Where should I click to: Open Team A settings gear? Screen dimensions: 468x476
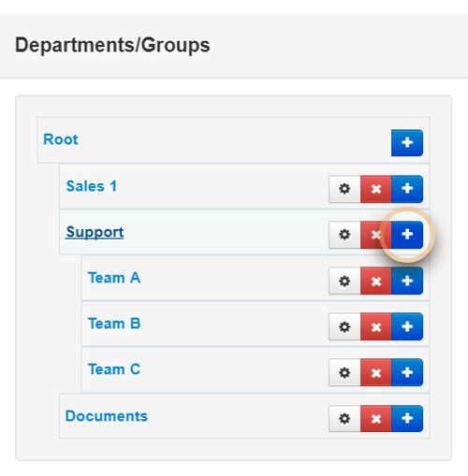[344, 281]
